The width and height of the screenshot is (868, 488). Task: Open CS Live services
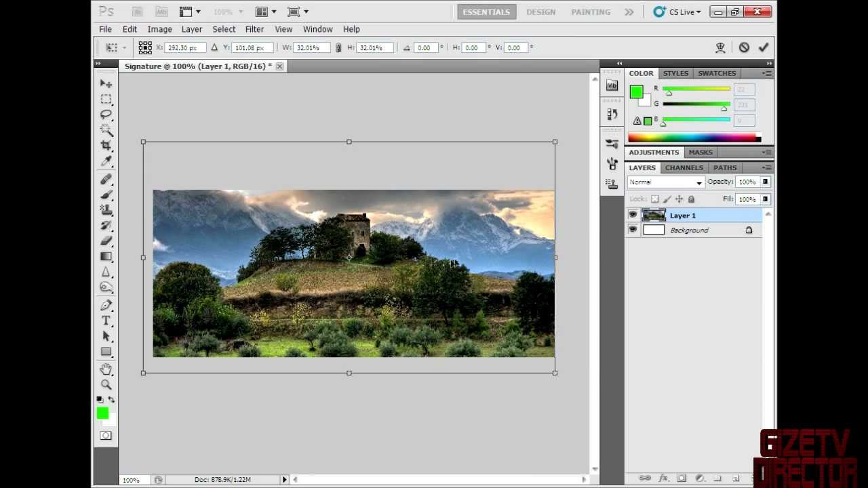pyautogui.click(x=676, y=12)
